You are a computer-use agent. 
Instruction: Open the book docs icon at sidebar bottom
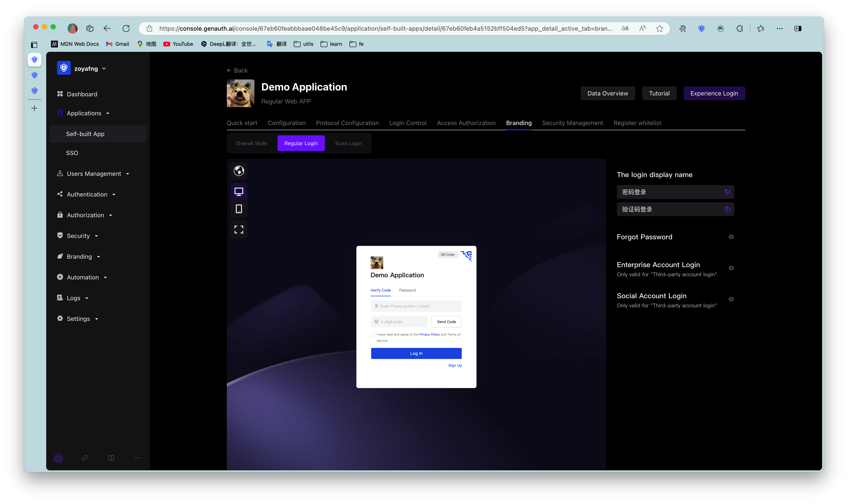point(111,458)
